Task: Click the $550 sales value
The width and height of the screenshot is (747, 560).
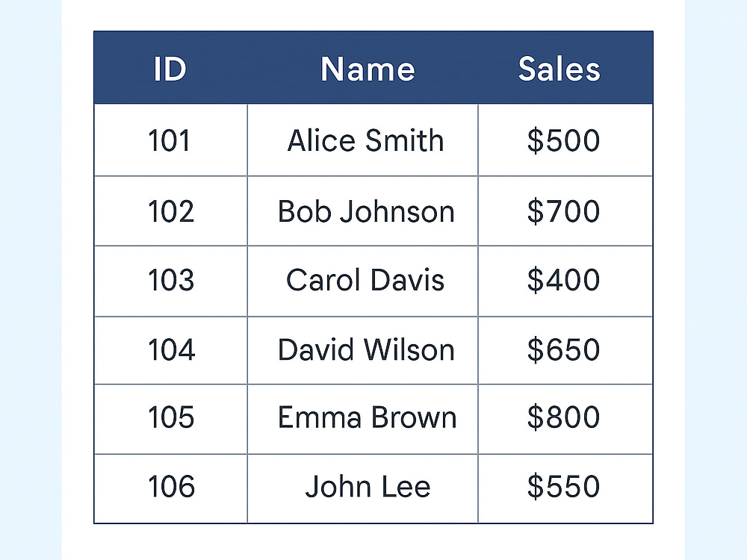Action: pyautogui.click(x=563, y=486)
